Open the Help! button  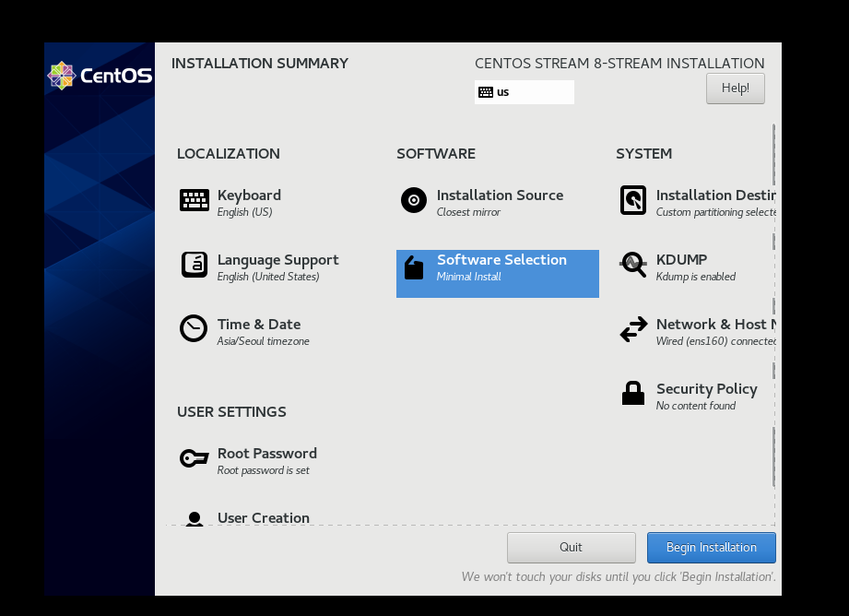pos(736,89)
